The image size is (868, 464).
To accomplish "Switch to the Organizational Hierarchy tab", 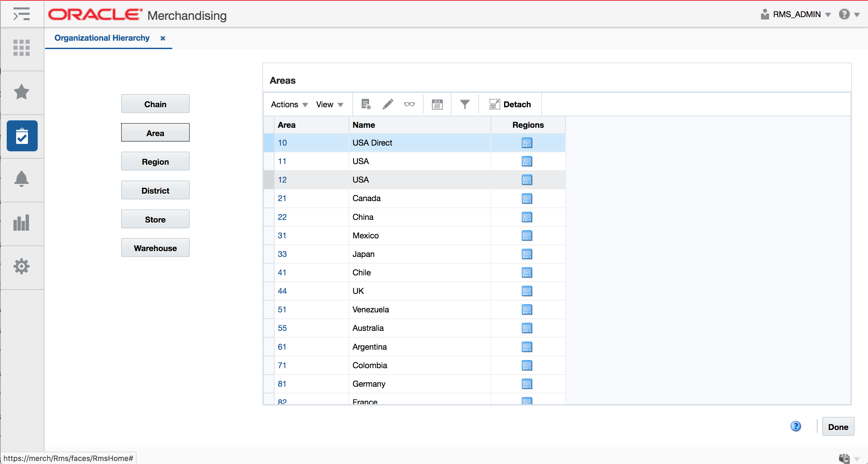I will tap(102, 38).
